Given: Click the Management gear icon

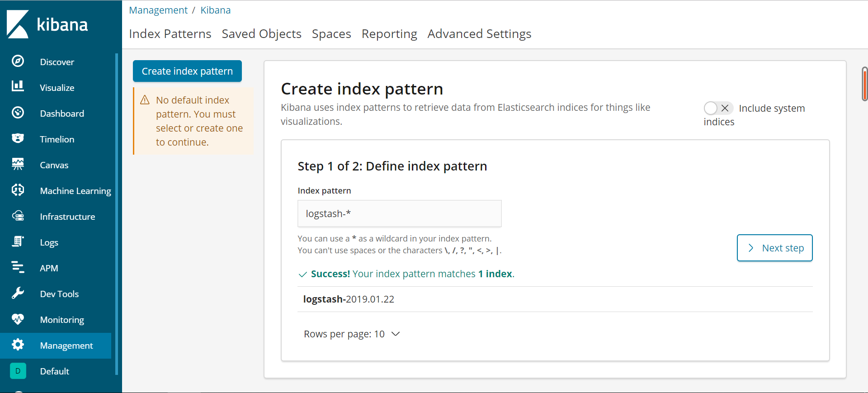Looking at the screenshot, I should pos(18,345).
